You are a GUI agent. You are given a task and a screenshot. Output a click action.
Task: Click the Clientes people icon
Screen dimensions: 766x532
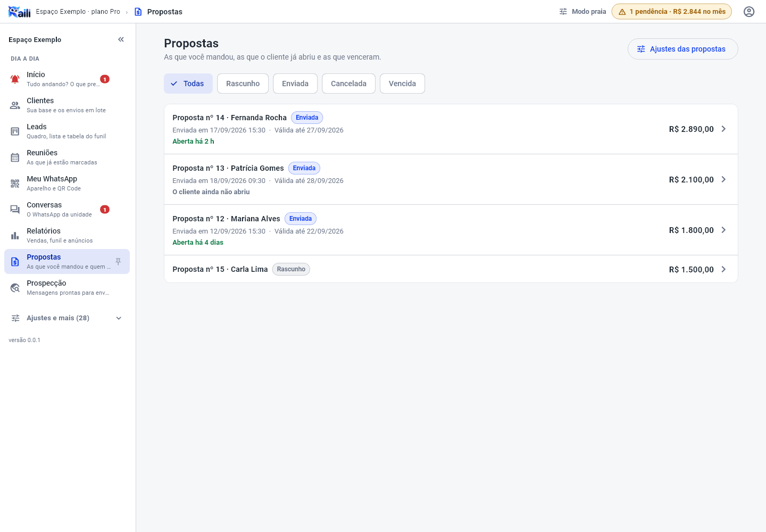point(15,105)
